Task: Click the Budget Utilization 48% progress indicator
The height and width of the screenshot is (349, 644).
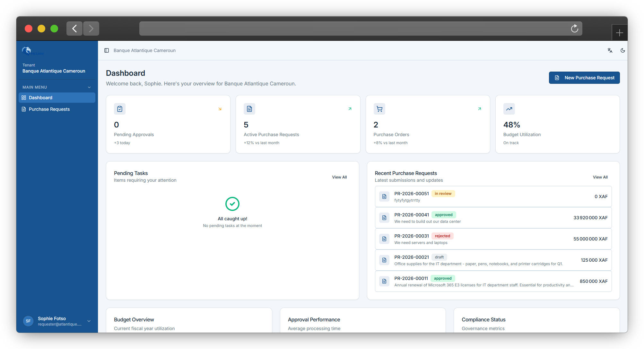Action: (512, 125)
